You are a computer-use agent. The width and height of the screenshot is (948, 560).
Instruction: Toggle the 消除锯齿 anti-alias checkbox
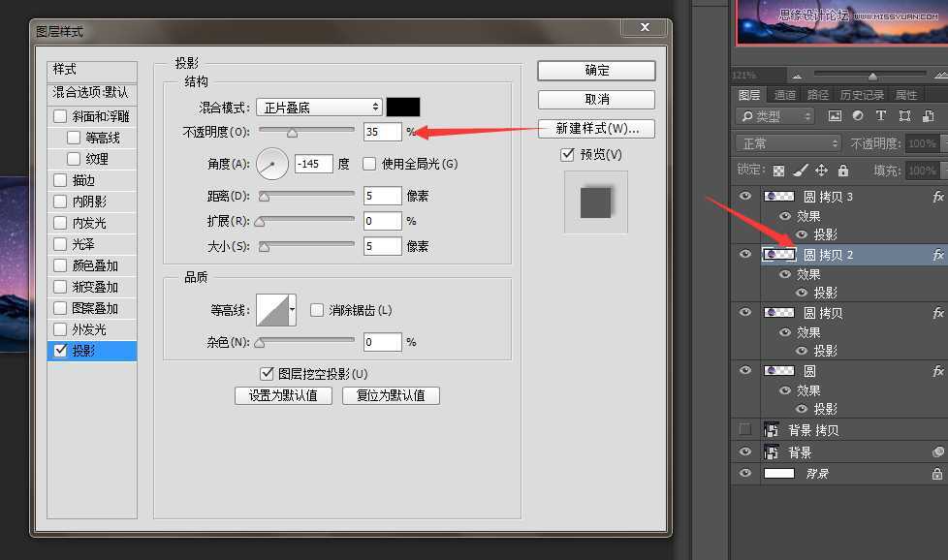pyautogui.click(x=315, y=309)
